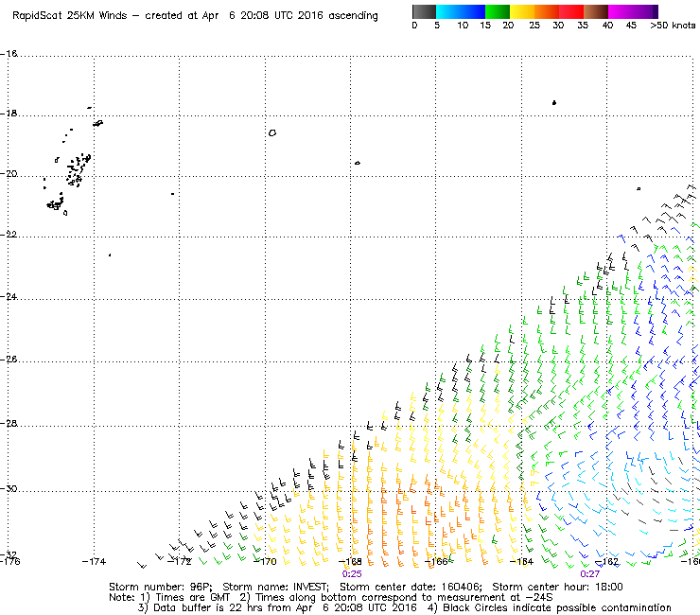Click the latitude label "-20"
Image resolution: width=700 pixels, height=615 pixels.
tap(9, 174)
